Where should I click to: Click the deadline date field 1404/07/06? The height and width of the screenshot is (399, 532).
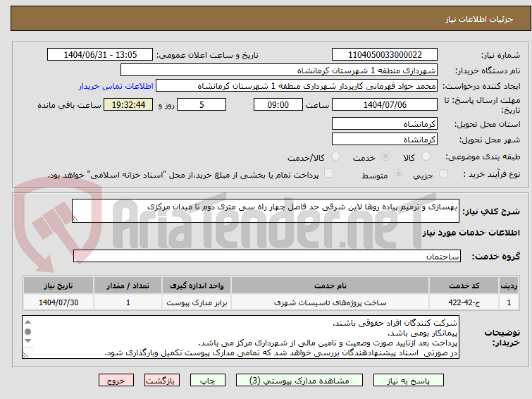[385, 104]
